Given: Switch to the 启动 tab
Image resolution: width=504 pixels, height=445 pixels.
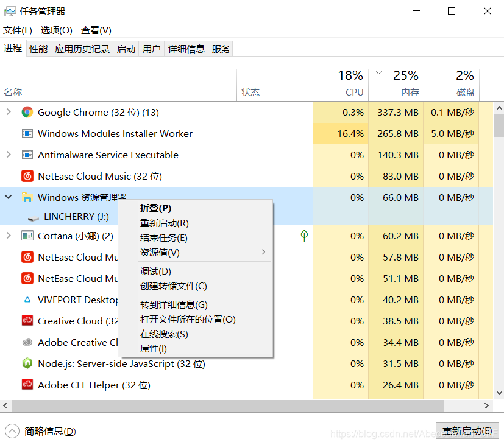Looking at the screenshot, I should [126, 49].
